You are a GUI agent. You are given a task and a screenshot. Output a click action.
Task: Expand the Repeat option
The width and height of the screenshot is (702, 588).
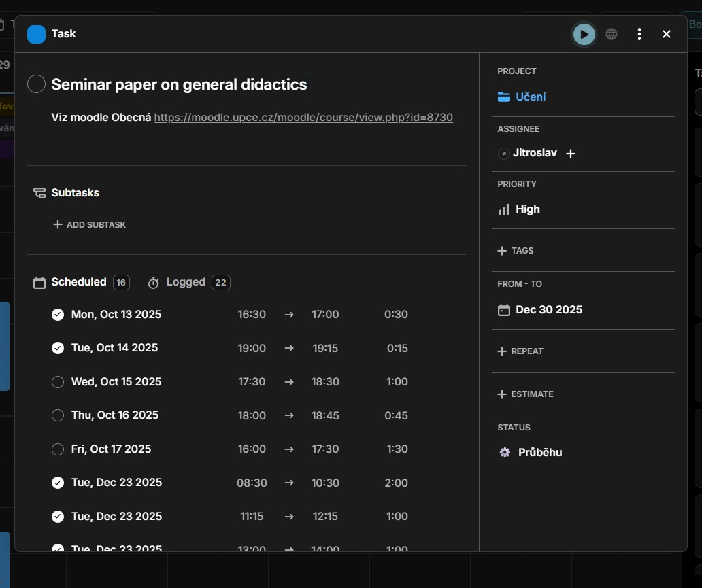pyautogui.click(x=520, y=351)
